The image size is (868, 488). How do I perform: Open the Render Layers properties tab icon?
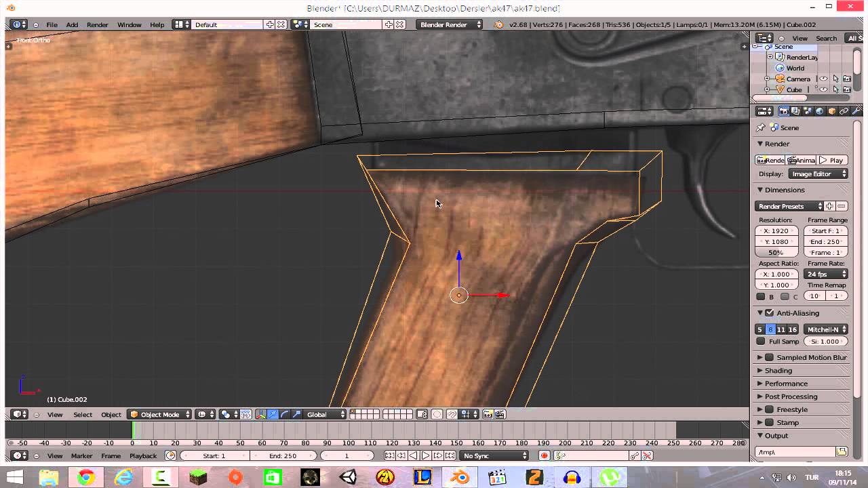pos(795,111)
